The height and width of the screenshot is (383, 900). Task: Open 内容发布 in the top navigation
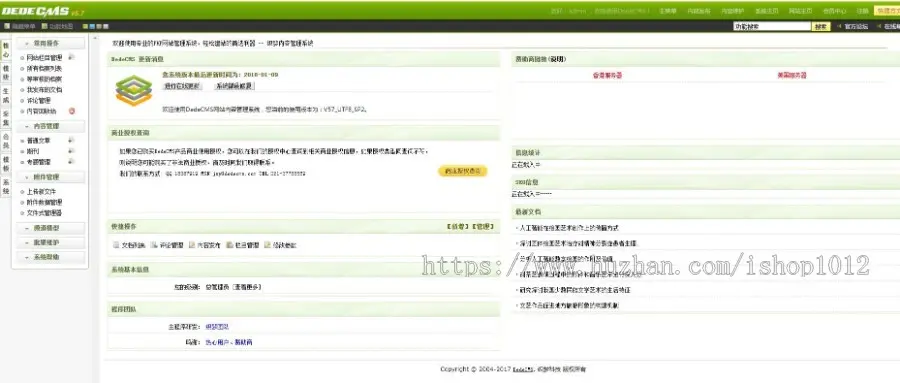coord(699,11)
